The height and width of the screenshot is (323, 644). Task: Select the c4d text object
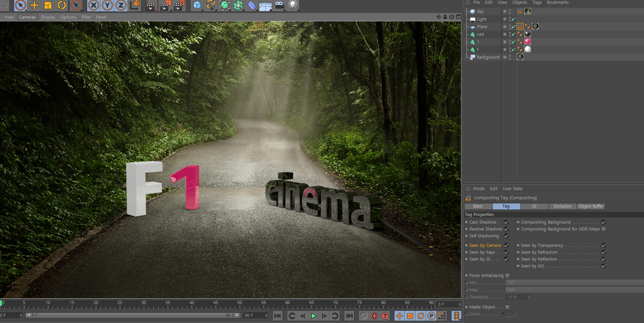(480, 34)
